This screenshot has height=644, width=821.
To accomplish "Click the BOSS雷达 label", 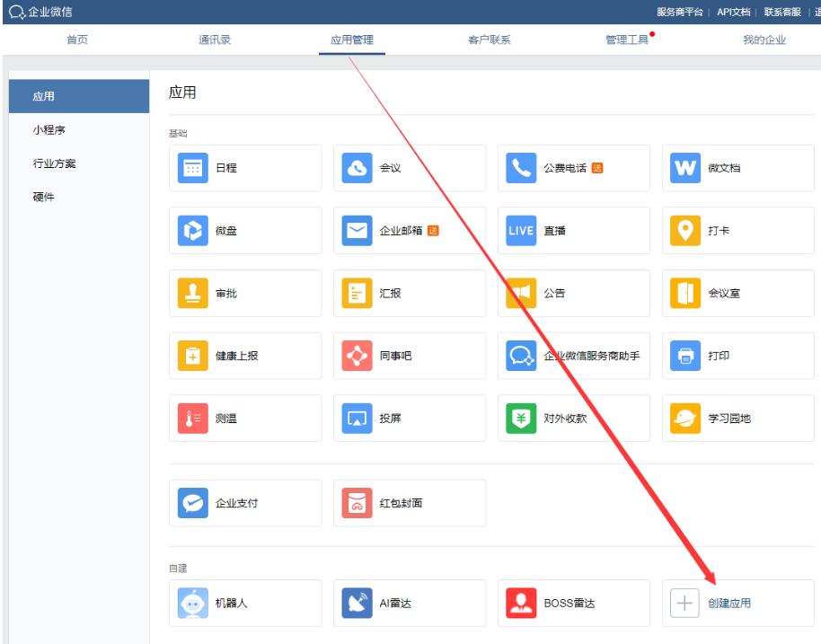I will click(569, 604).
